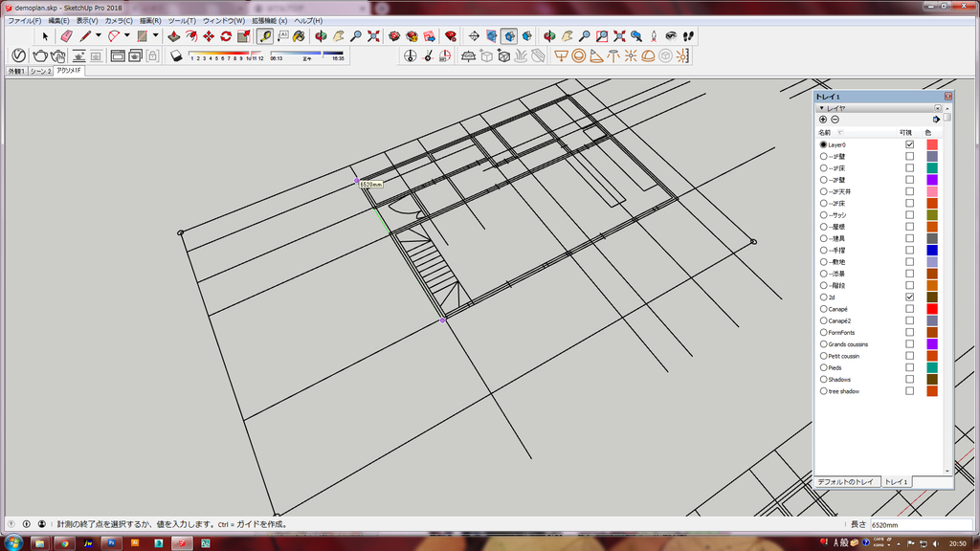Select the Scale tool

(244, 36)
